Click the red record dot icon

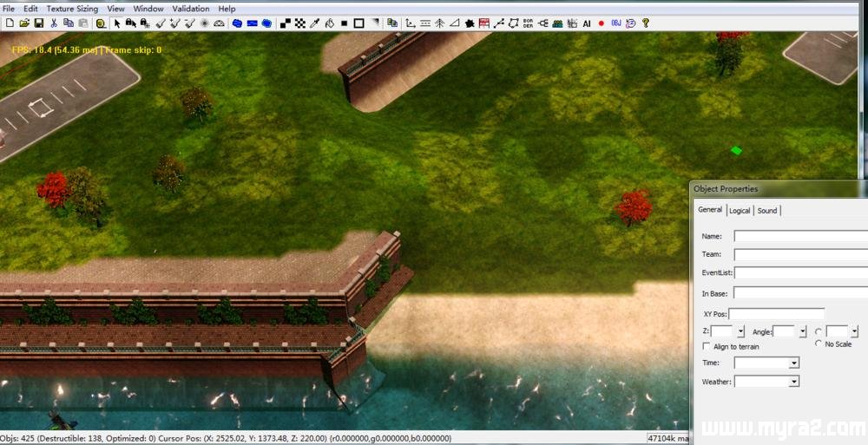601,23
